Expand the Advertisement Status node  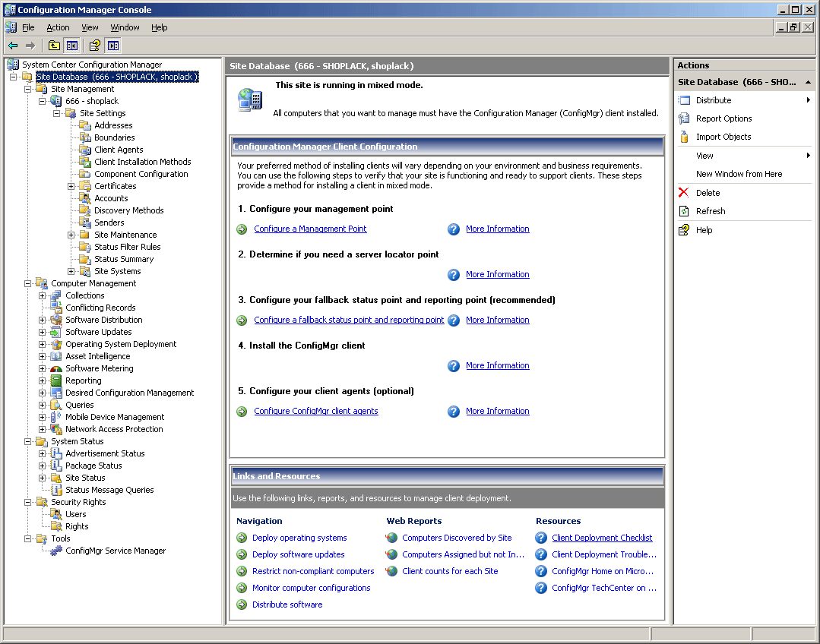coord(43,453)
